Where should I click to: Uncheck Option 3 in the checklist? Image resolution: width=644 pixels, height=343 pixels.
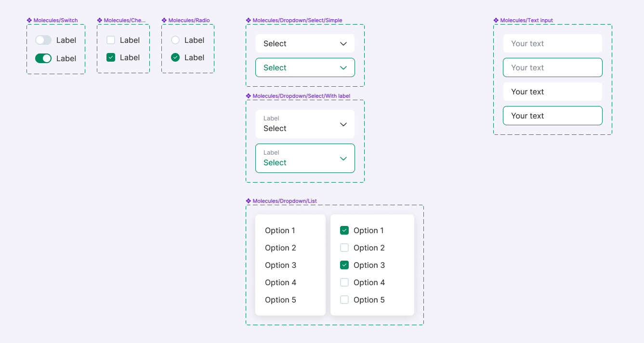(344, 265)
